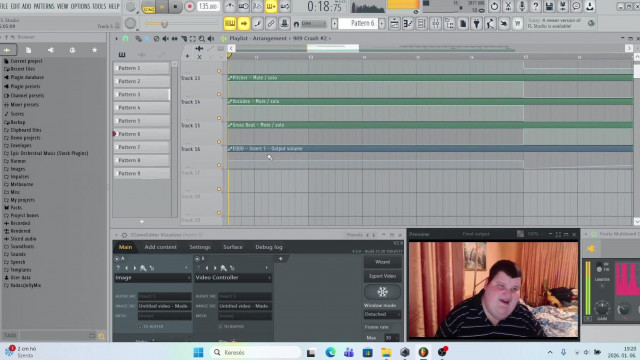The image size is (640, 360).
Task: Open the Pattern 6 selector
Action: [x=358, y=23]
